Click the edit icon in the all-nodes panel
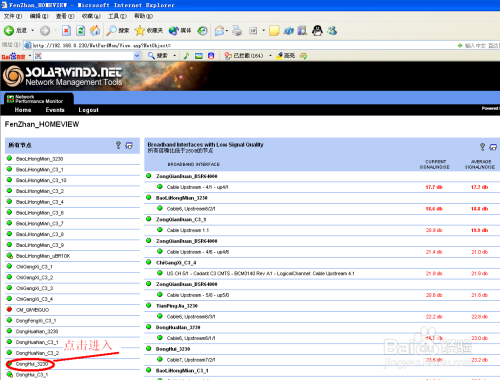Screen dimensions: 500x380 point(129,146)
